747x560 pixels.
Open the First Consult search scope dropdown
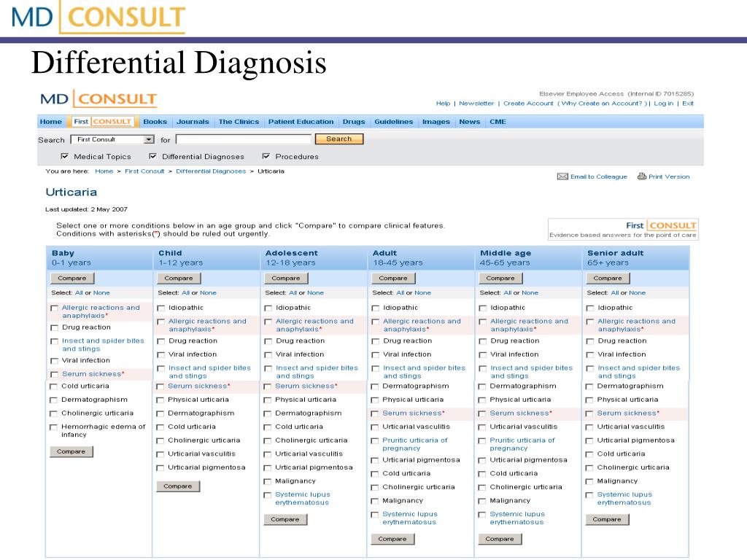tap(112, 139)
